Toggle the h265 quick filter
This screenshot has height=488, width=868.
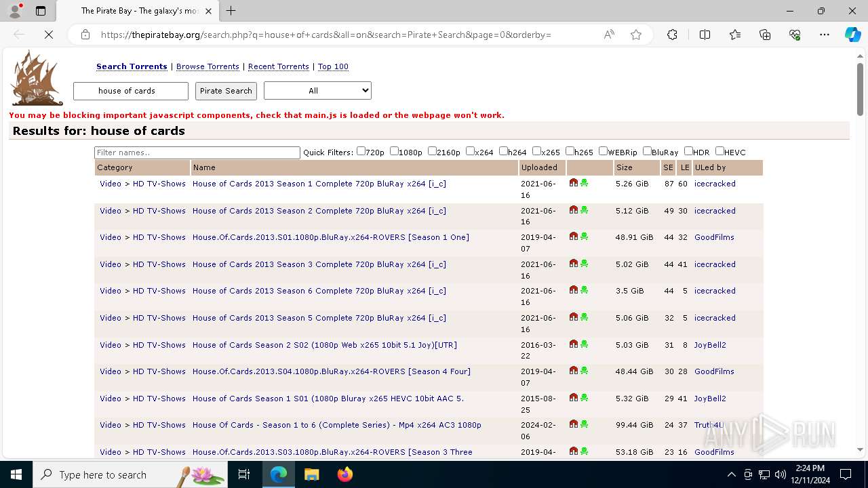pos(570,151)
